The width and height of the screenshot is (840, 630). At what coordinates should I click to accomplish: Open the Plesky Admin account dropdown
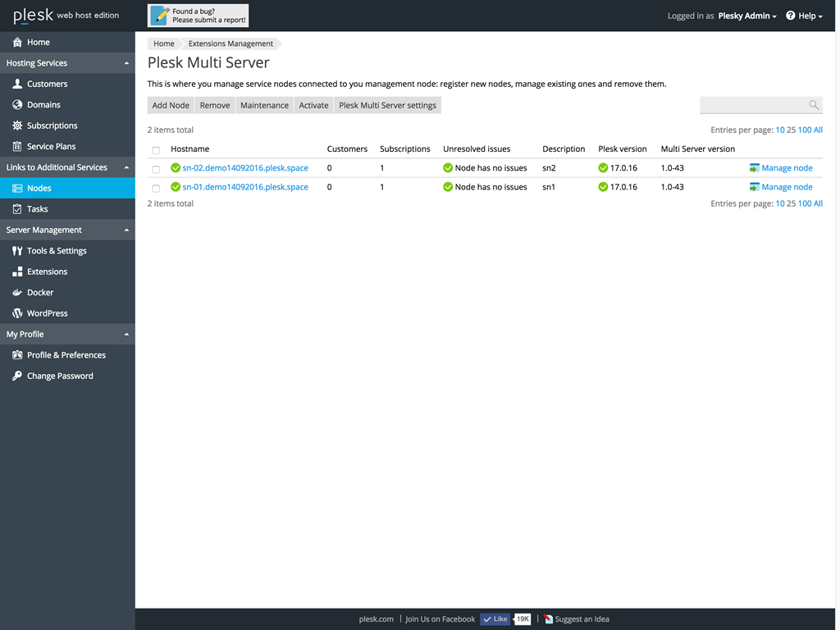[x=747, y=16]
